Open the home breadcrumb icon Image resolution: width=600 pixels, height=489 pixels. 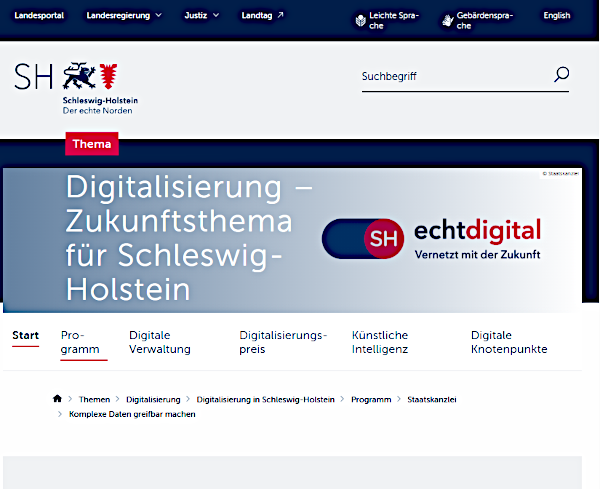[x=57, y=399]
